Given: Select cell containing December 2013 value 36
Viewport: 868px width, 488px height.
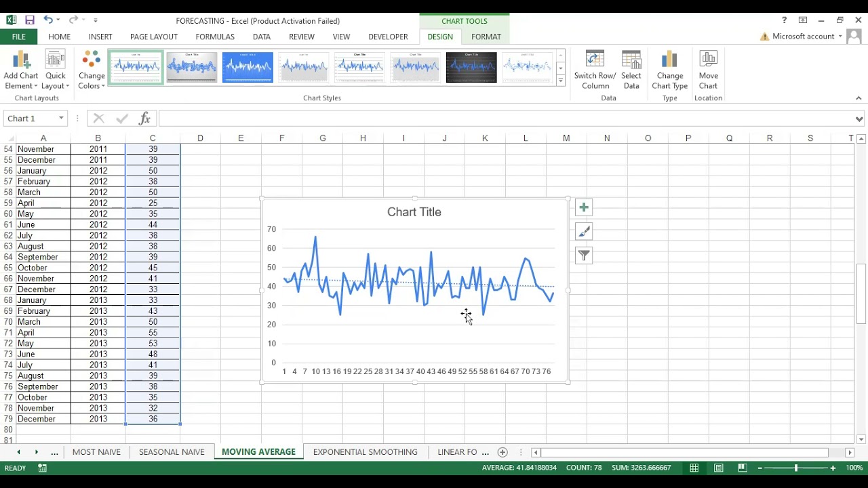Looking at the screenshot, I should [153, 419].
